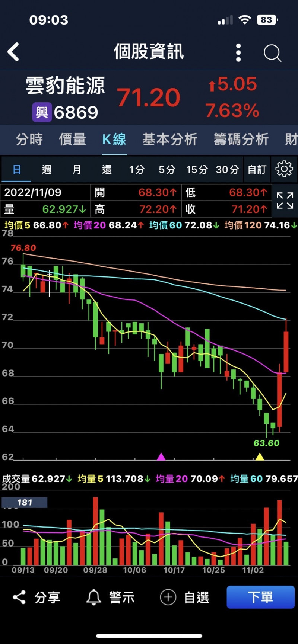
Task: Open the 籌碼分析 tab
Action: [x=241, y=140]
